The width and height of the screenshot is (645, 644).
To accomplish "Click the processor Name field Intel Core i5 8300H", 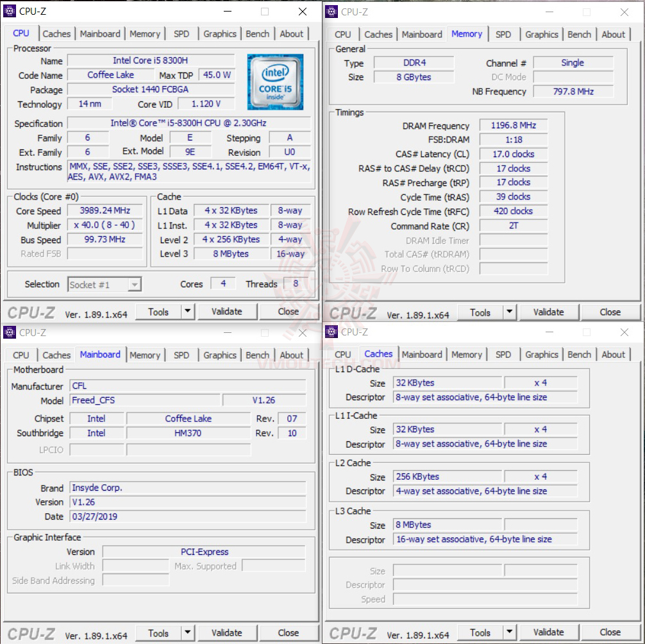I will [151, 60].
